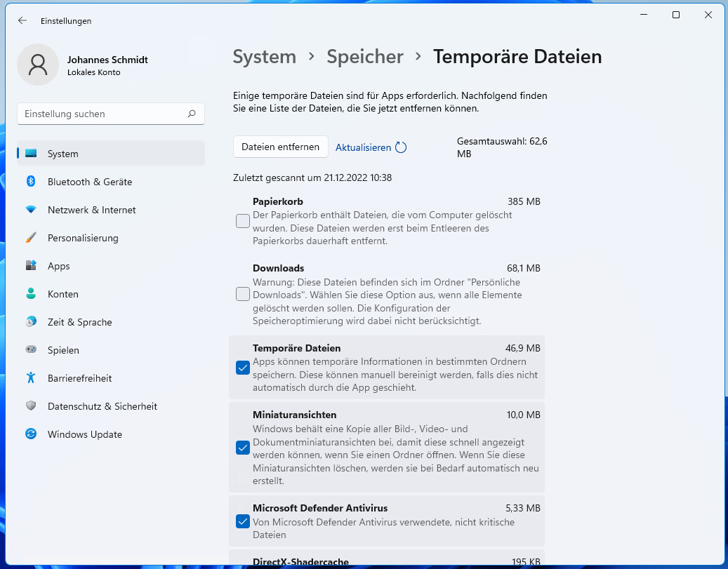Click the Einstellung suchen search field
The width and height of the screenshot is (728, 569).
[110, 114]
